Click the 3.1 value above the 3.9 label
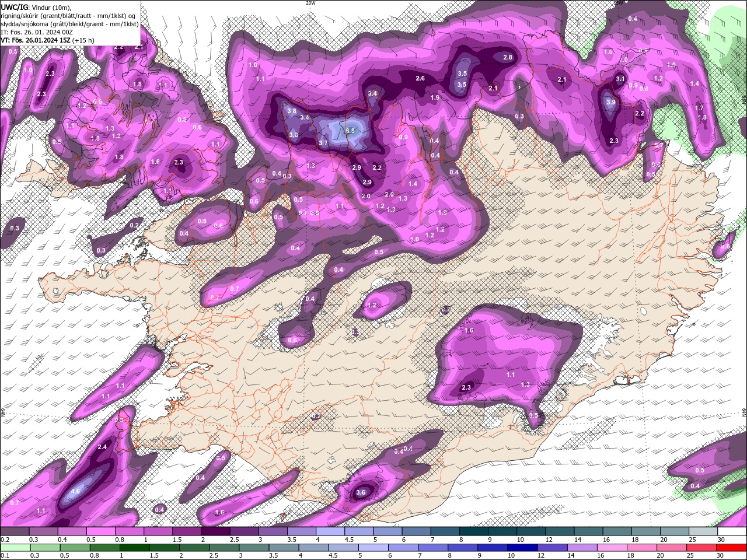Screen dimensions: 747x560 coord(620,79)
